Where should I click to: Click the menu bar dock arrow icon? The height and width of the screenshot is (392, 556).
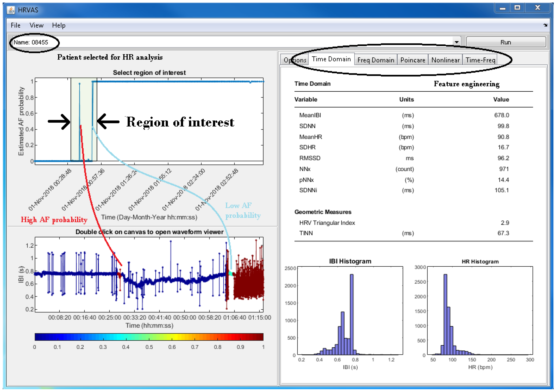click(545, 25)
